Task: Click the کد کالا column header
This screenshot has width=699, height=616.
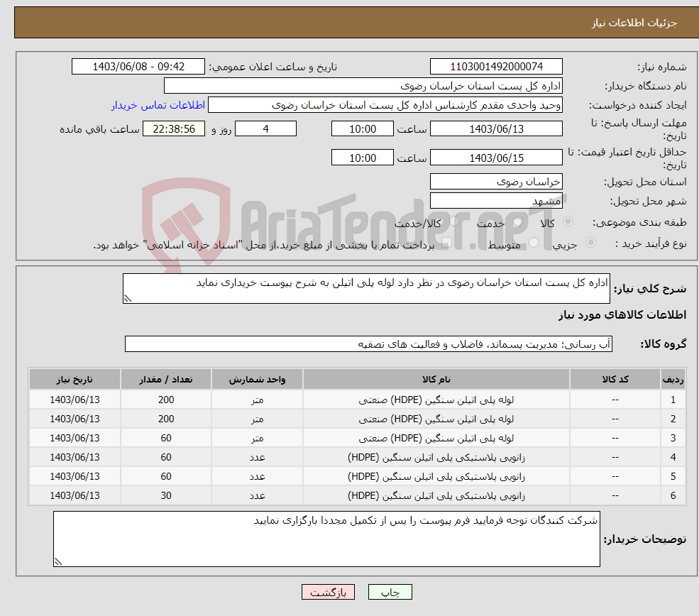Action: pyautogui.click(x=615, y=379)
